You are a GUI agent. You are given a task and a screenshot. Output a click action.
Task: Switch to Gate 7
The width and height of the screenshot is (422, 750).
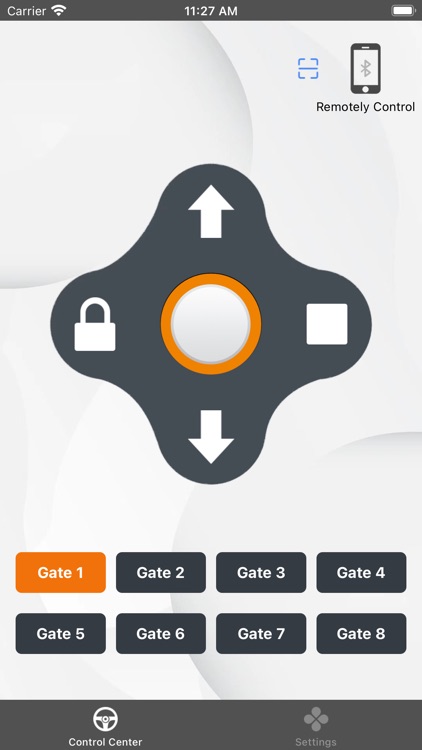coord(261,634)
